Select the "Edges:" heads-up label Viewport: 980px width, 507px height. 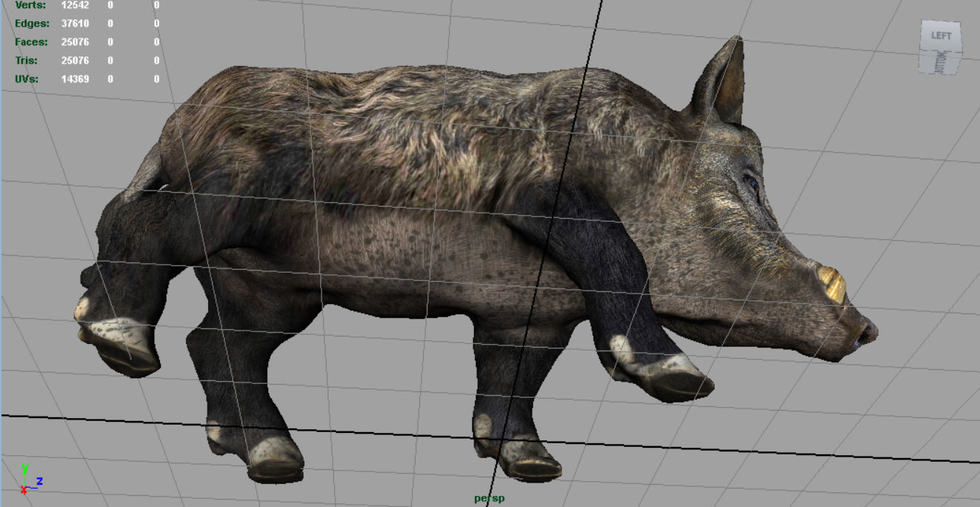click(31, 23)
